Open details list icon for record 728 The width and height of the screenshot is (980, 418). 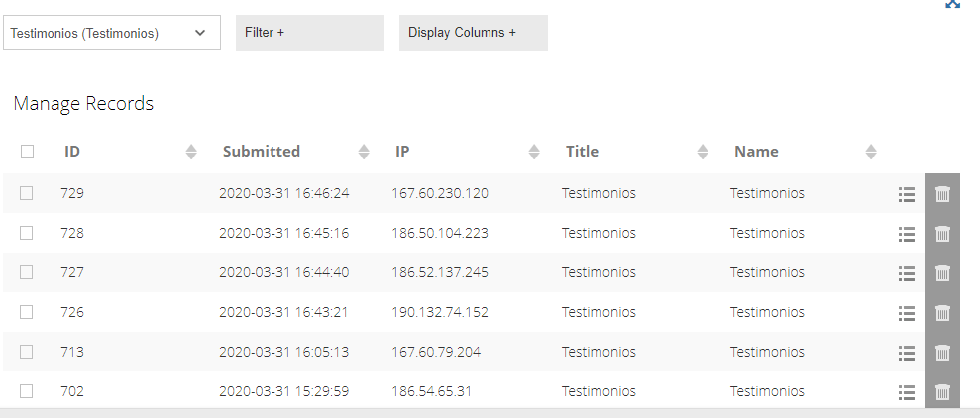907,235
